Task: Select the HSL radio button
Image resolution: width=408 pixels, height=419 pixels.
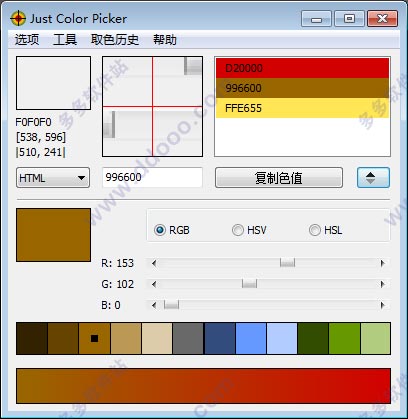Action: (315, 230)
